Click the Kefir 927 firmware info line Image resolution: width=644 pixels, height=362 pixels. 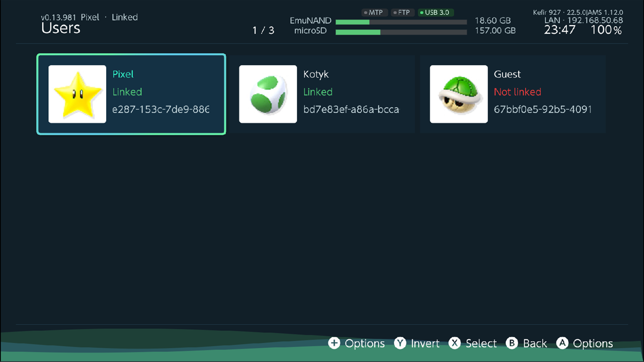(x=578, y=12)
